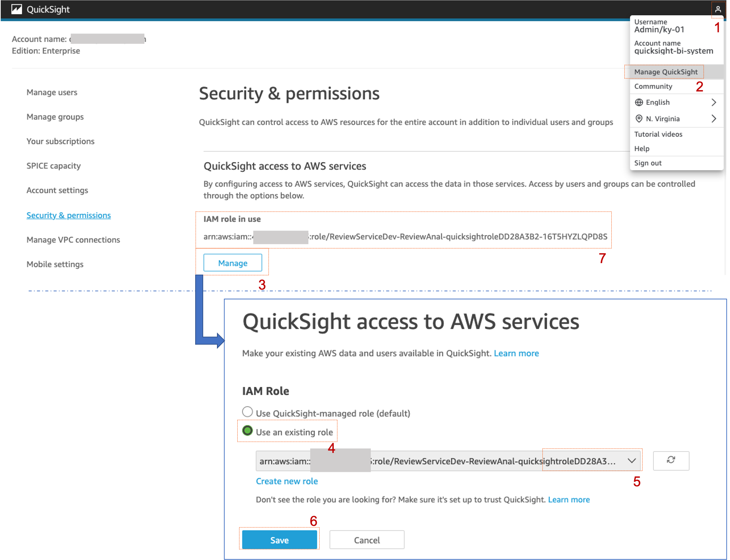Screen dimensions: 730x560
Task: Click the Manage button under IAM role
Action: click(x=233, y=263)
